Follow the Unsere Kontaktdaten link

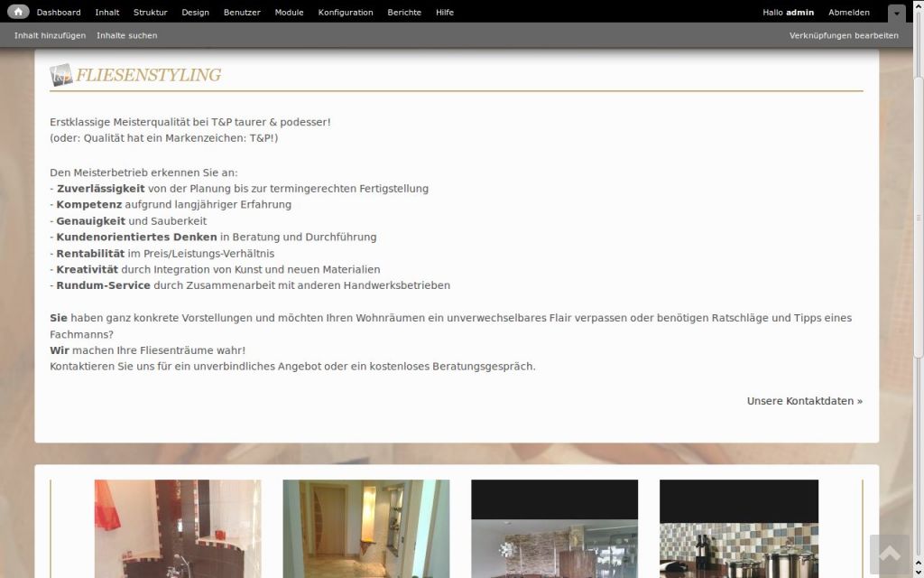(x=804, y=401)
